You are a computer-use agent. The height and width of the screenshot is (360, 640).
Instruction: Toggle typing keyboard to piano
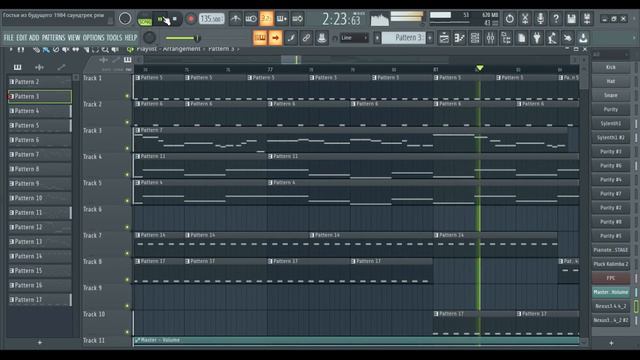click(260, 38)
